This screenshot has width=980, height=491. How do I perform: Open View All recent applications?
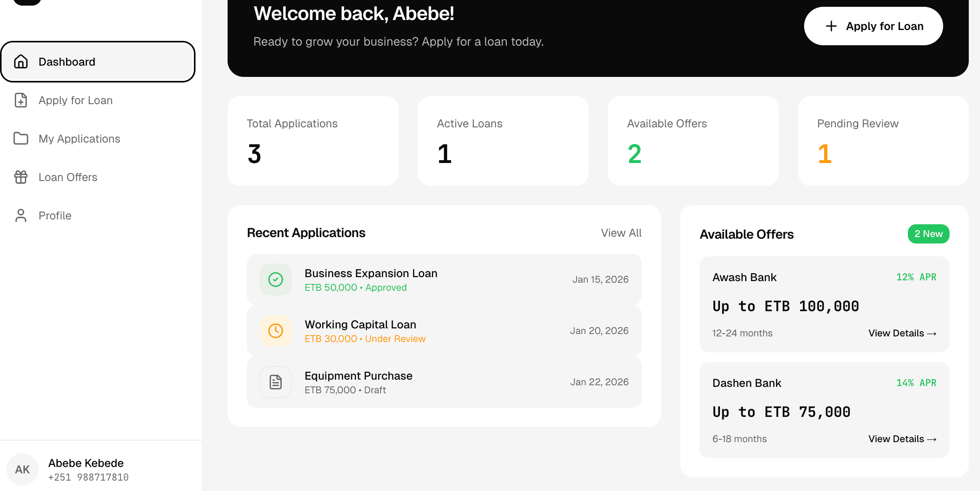(x=621, y=233)
